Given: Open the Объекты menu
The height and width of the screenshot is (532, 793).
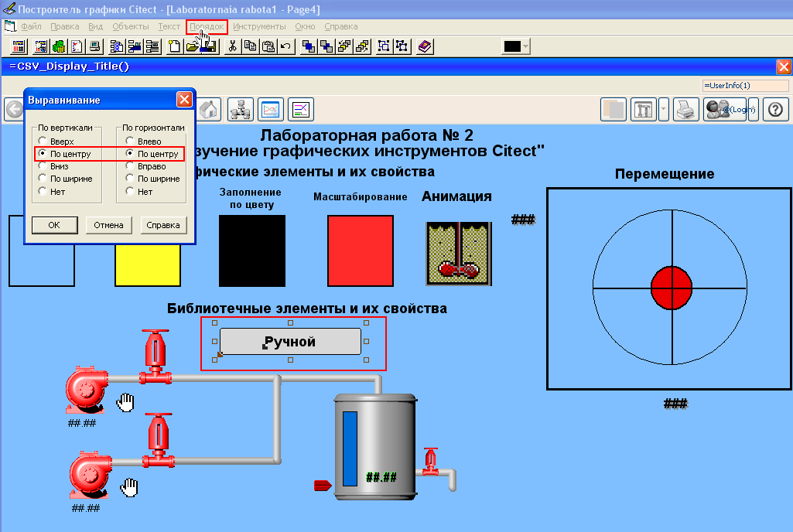Looking at the screenshot, I should (131, 26).
